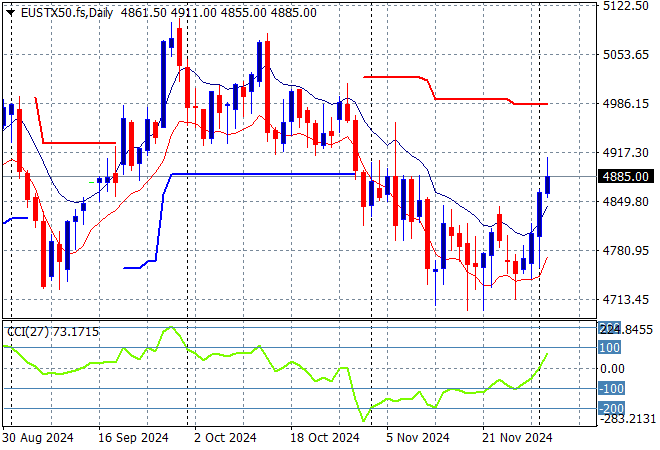Click the CCI -200 level label

point(610,408)
